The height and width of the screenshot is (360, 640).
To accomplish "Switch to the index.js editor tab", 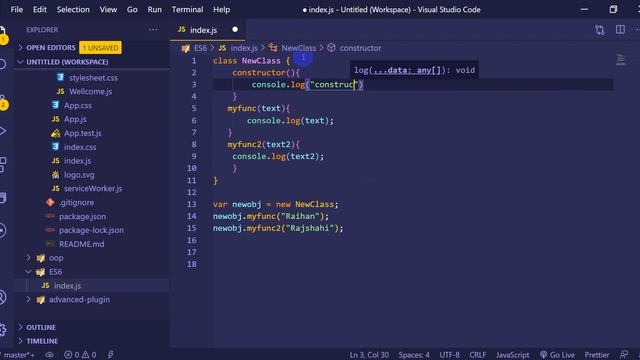I will click(x=208, y=30).
